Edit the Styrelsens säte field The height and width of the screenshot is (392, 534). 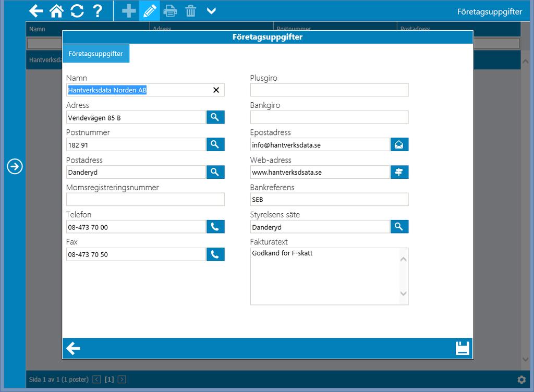(x=320, y=227)
